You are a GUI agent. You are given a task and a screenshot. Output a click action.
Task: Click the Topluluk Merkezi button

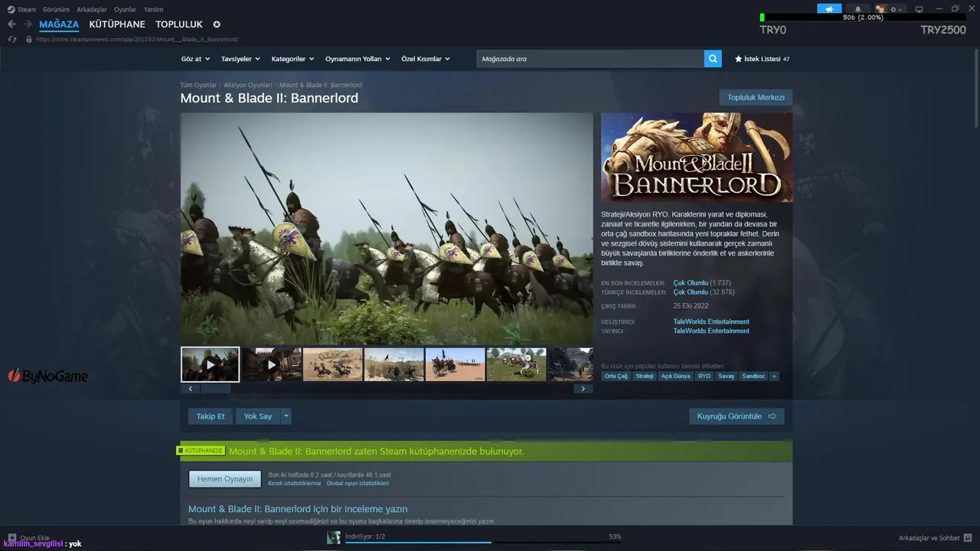[x=756, y=97]
